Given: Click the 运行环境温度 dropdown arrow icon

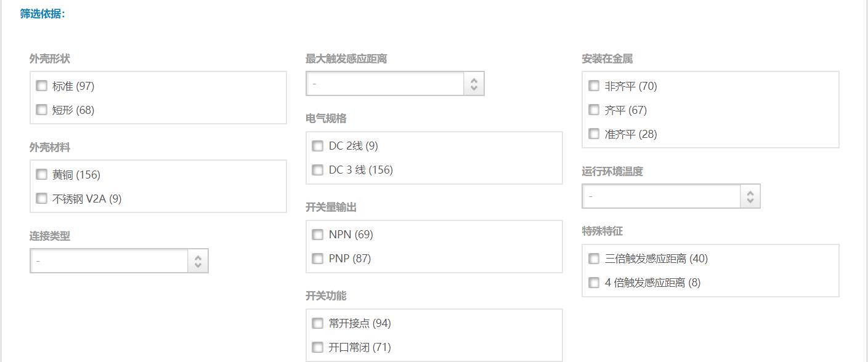Looking at the screenshot, I should (750, 196).
